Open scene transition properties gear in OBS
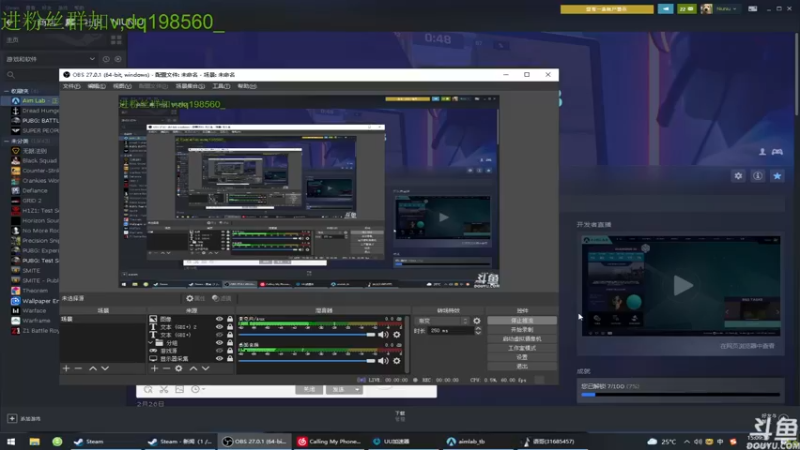The image size is (800, 450). [477, 321]
